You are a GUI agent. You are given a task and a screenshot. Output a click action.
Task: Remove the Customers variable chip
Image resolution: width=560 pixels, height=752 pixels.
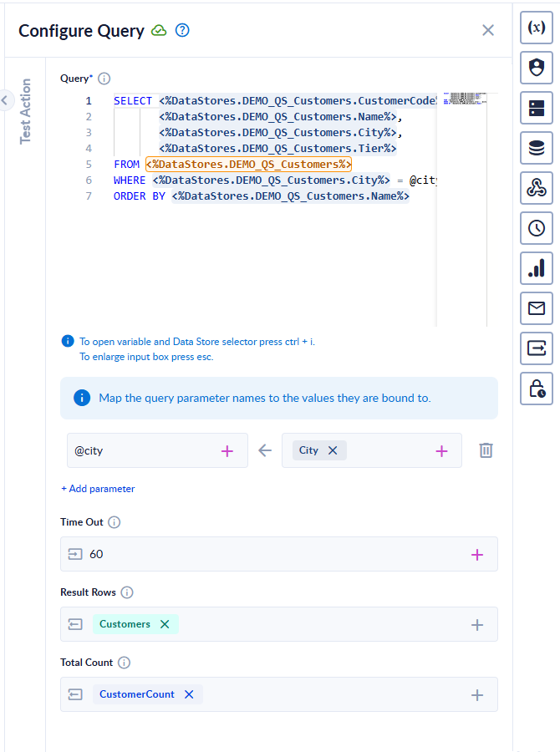165,624
